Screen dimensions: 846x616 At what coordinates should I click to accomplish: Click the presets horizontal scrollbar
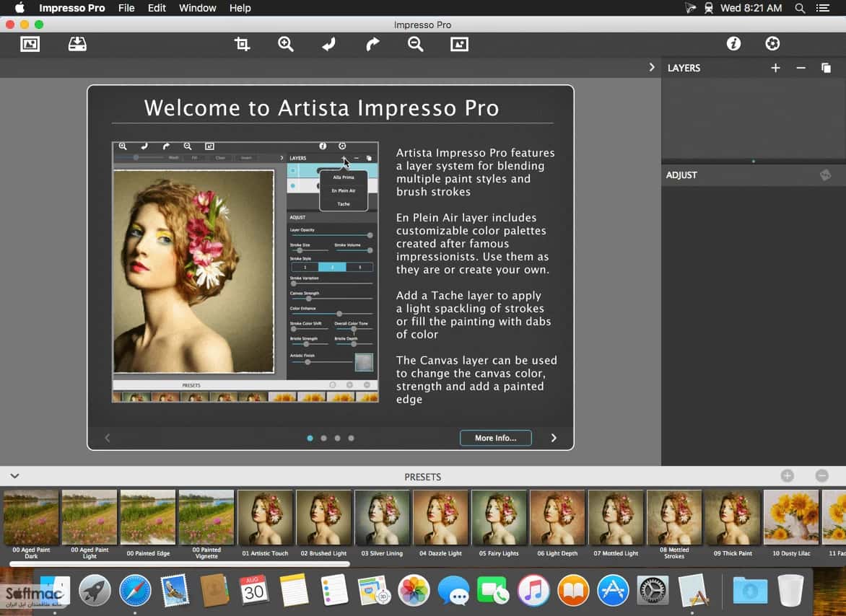(x=180, y=564)
